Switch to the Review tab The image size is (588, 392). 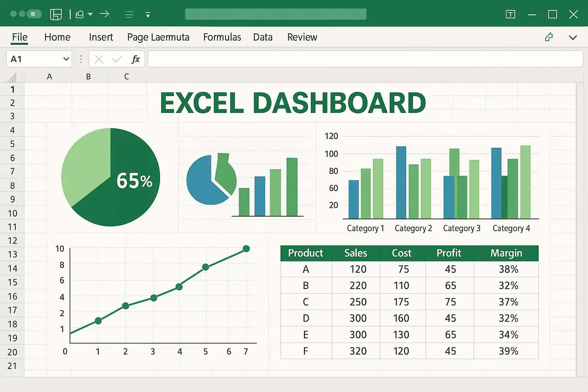[x=302, y=37]
